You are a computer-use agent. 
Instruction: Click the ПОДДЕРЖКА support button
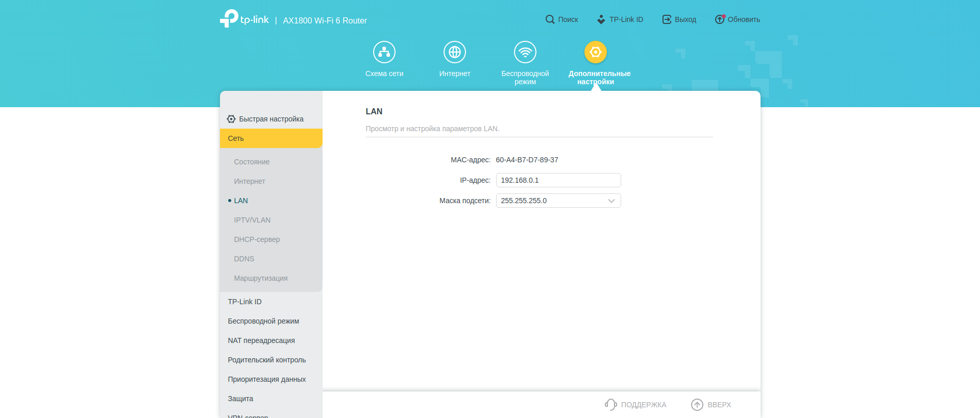636,405
